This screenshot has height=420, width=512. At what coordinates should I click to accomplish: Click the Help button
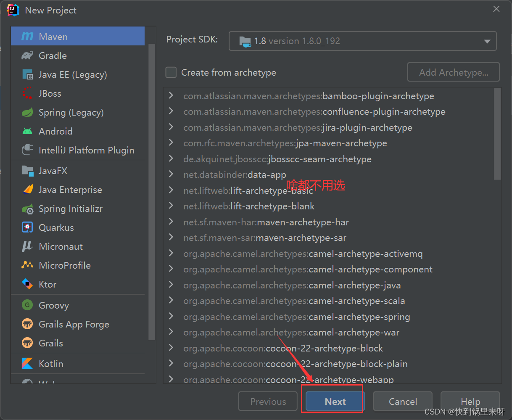tap(470, 402)
